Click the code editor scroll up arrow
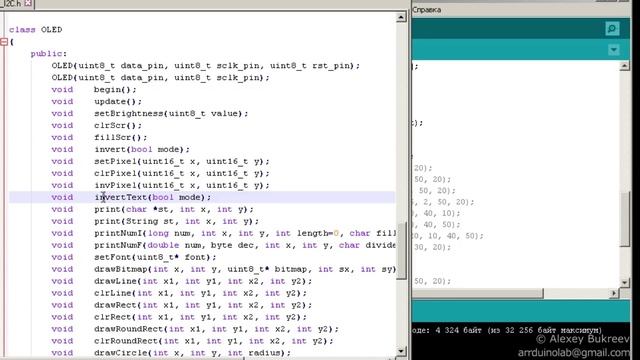 (x=401, y=17)
